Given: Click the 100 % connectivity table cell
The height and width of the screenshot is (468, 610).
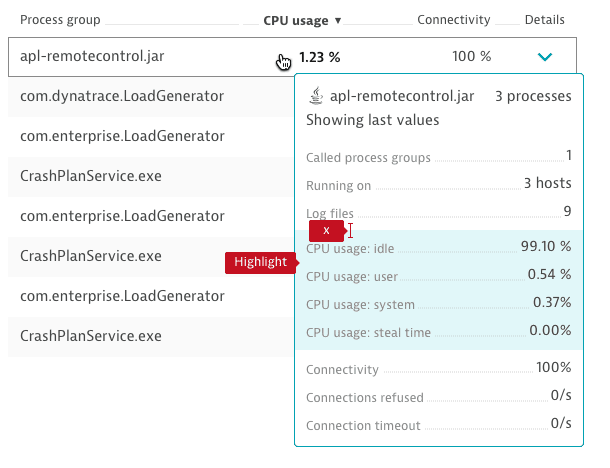Looking at the screenshot, I should point(472,56).
